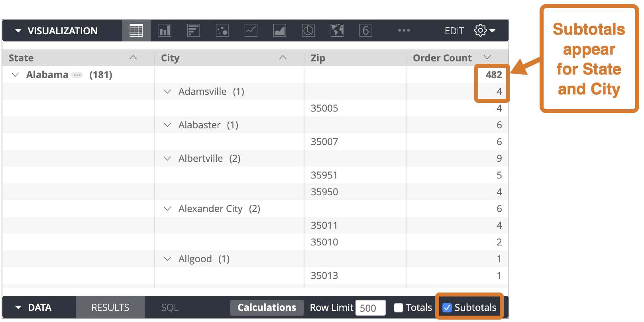Open the Results tab
The width and height of the screenshot is (644, 322).
[110, 308]
